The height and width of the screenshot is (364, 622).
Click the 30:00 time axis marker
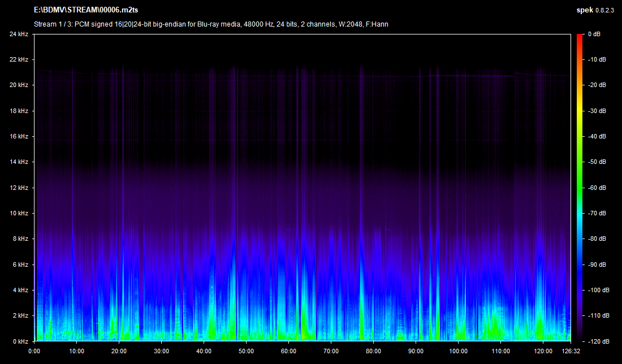coord(161,350)
